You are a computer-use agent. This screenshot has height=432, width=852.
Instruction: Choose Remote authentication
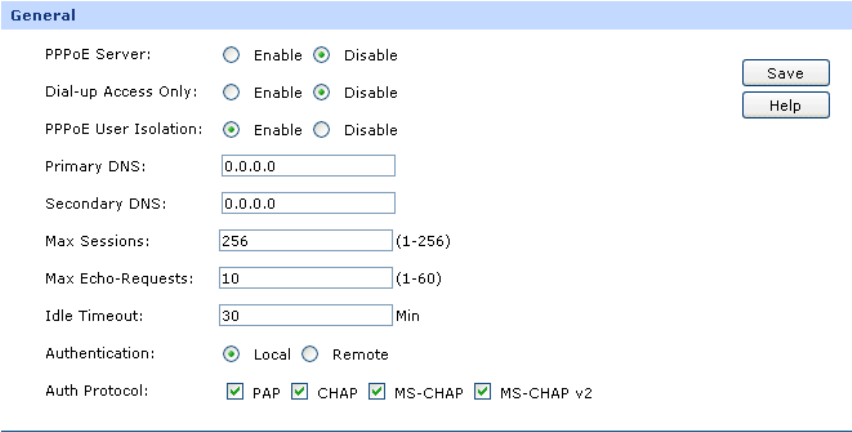coord(310,354)
